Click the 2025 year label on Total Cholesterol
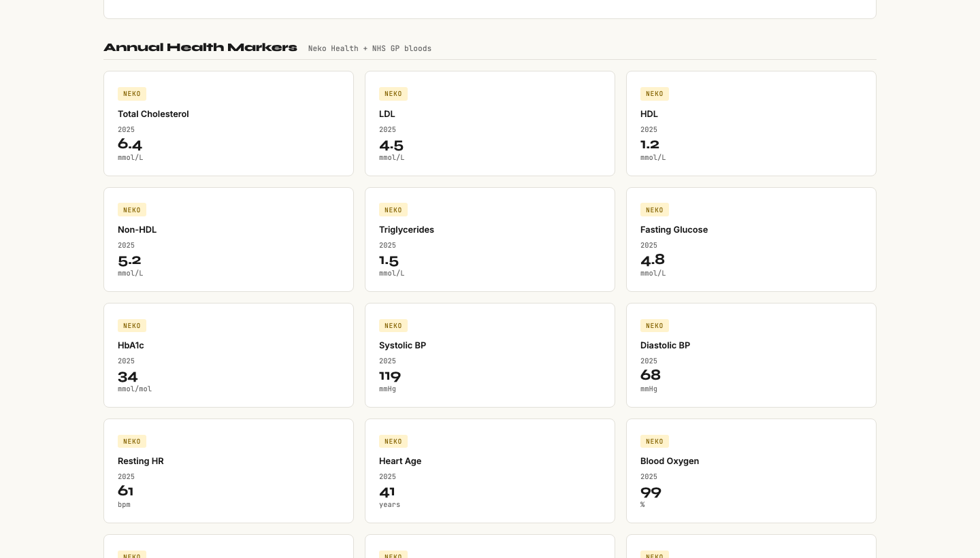980x558 pixels. (x=126, y=130)
